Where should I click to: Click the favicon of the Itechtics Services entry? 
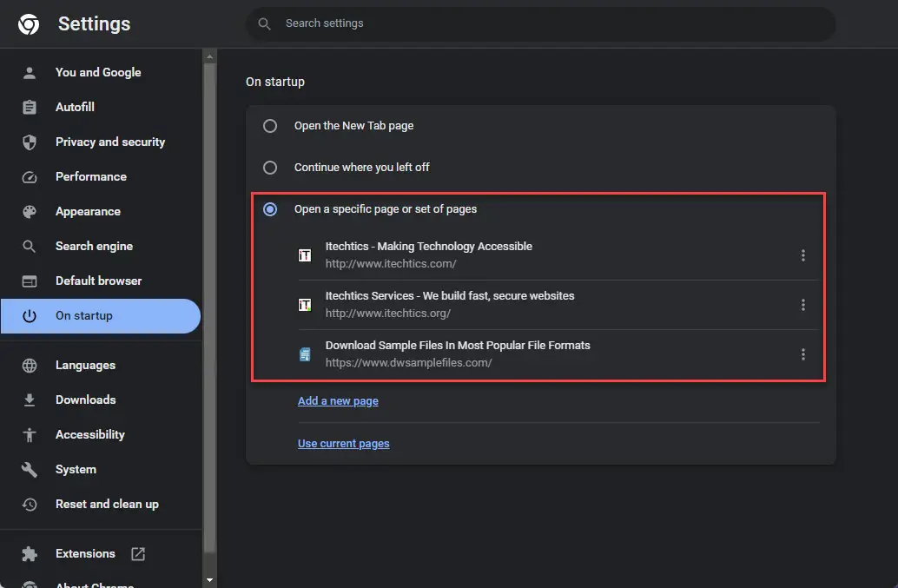coord(305,305)
